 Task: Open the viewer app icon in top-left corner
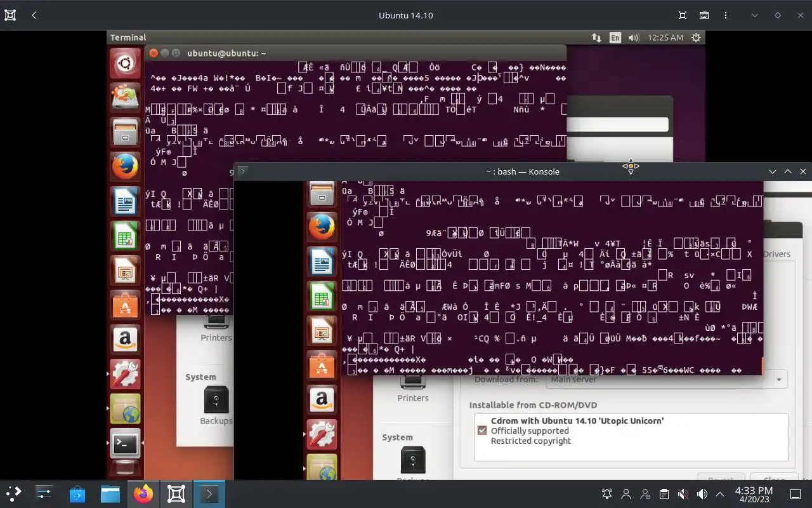click(10, 15)
